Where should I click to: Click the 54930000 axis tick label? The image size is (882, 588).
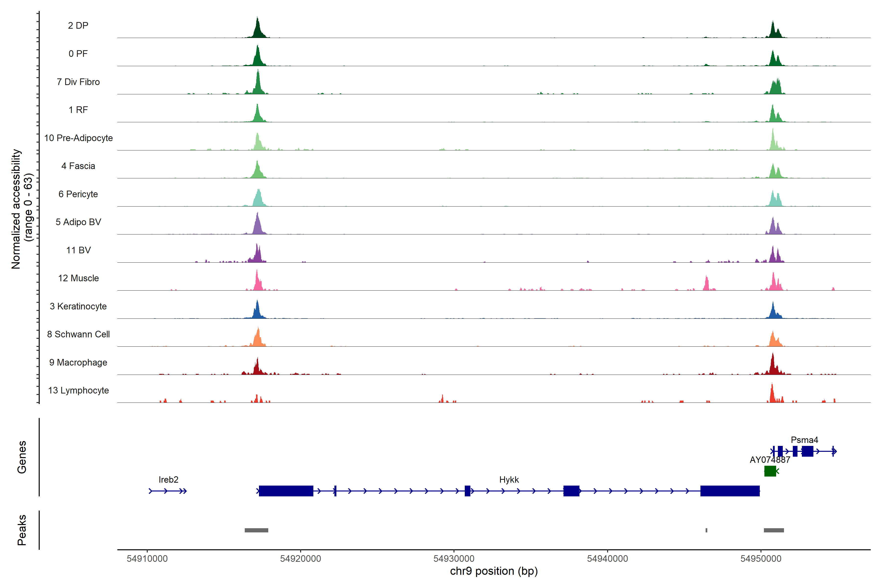454,558
